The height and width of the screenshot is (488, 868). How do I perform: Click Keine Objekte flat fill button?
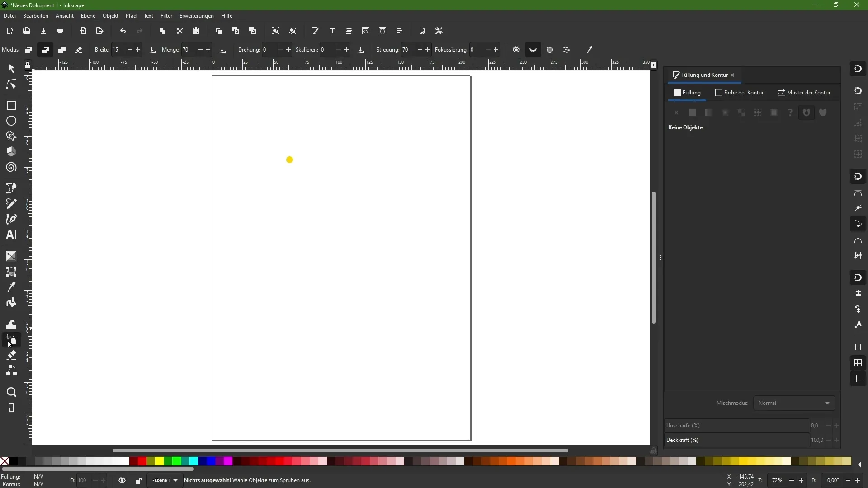[692, 113]
